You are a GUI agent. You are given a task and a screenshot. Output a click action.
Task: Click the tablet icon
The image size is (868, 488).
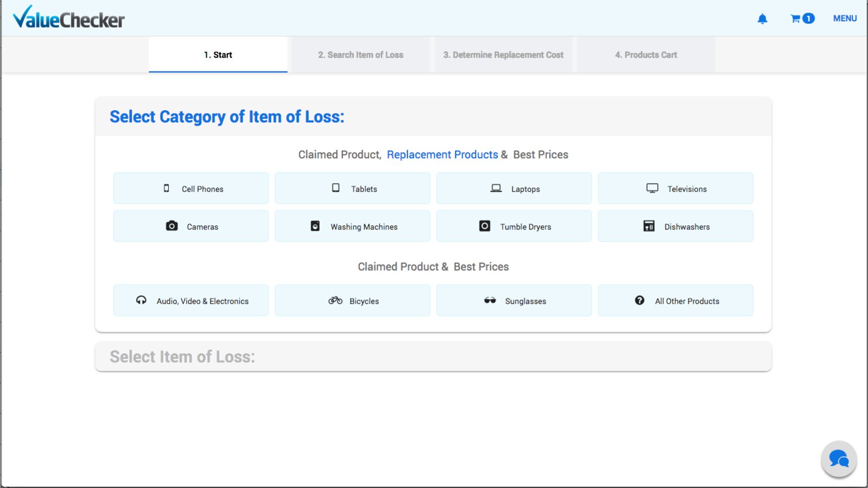tap(336, 188)
